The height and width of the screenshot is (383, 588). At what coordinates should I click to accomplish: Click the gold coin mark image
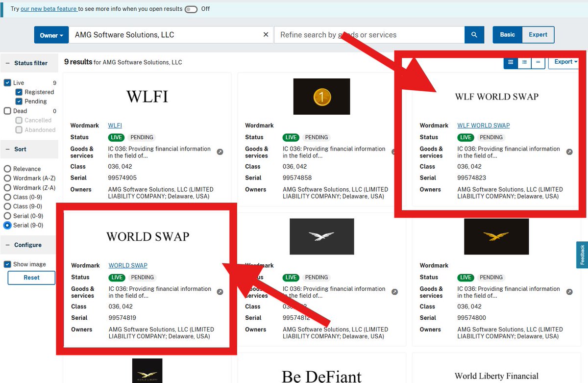pyautogui.click(x=321, y=97)
